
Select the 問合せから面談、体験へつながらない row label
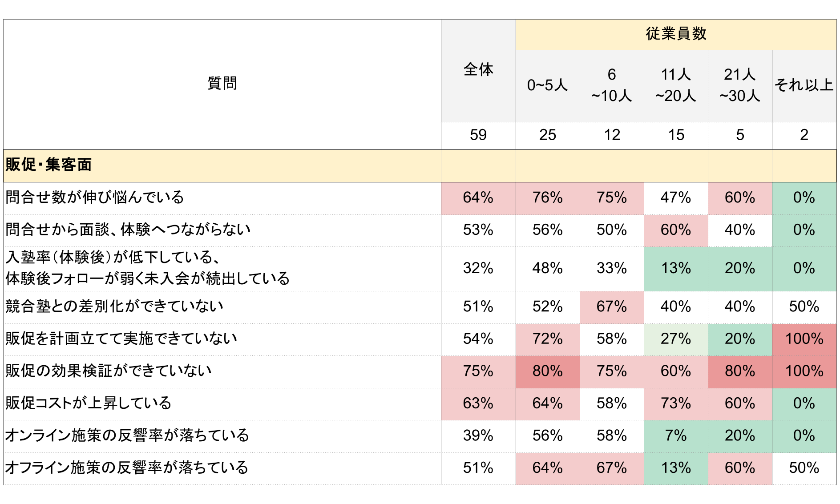(128, 230)
